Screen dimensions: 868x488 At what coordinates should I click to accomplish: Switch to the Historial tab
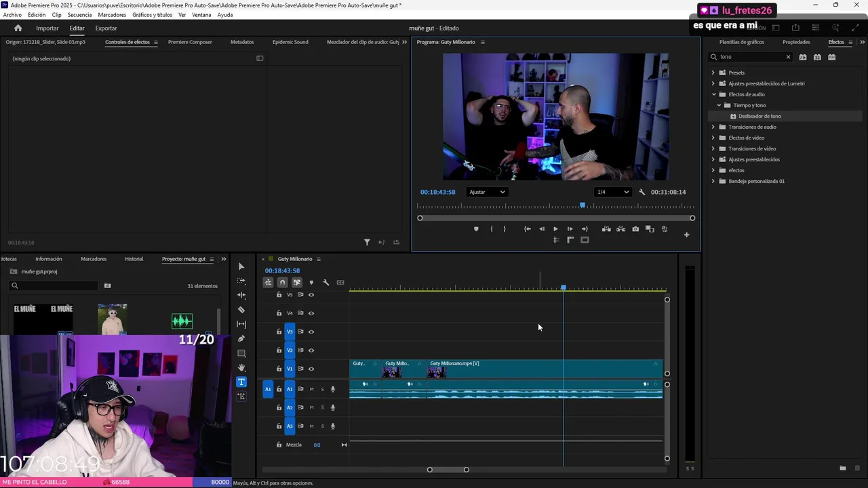[x=134, y=259]
